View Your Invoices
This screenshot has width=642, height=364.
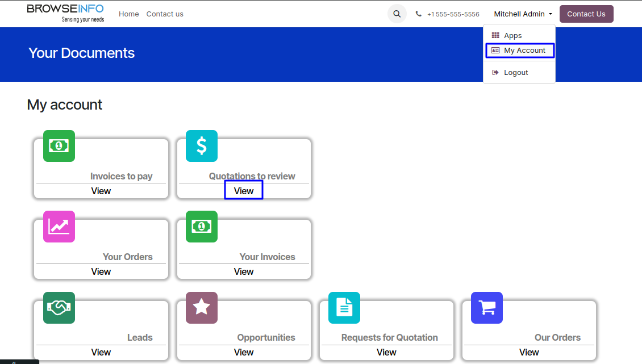coord(244,271)
